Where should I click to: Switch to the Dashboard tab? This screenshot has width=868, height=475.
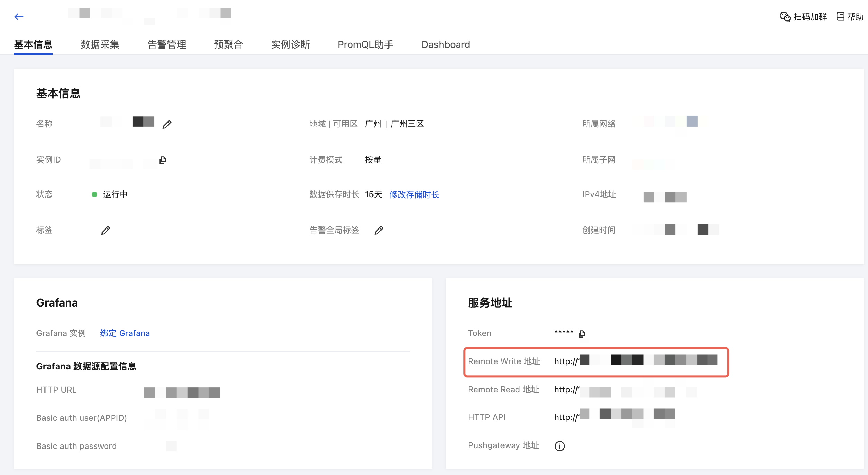(445, 44)
